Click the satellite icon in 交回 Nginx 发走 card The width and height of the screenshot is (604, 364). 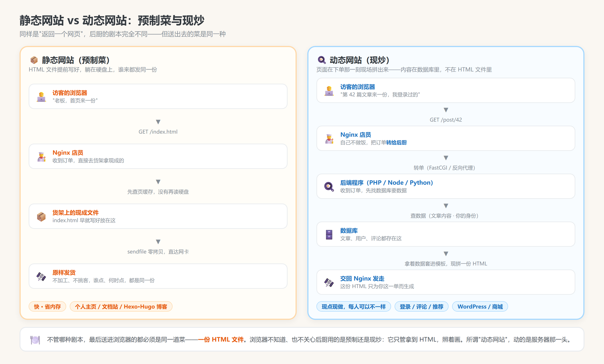click(329, 282)
